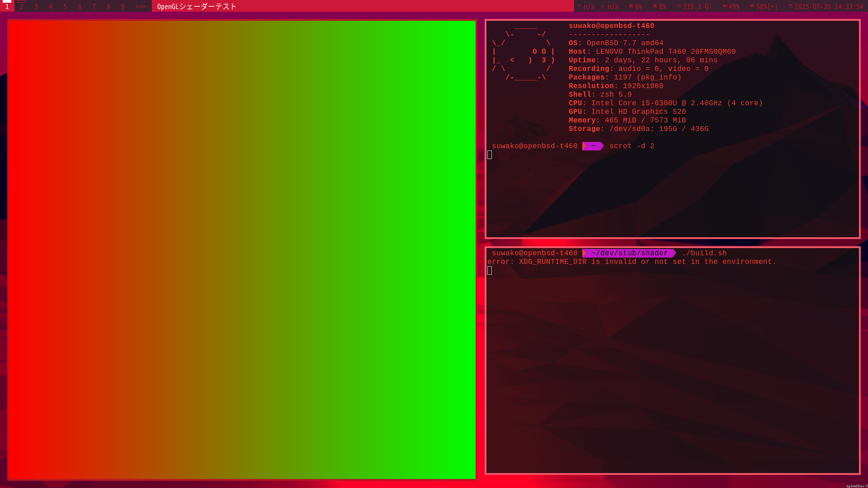868x488 pixels.
Task: Click the battery icon in status bar
Action: click(x=752, y=6)
